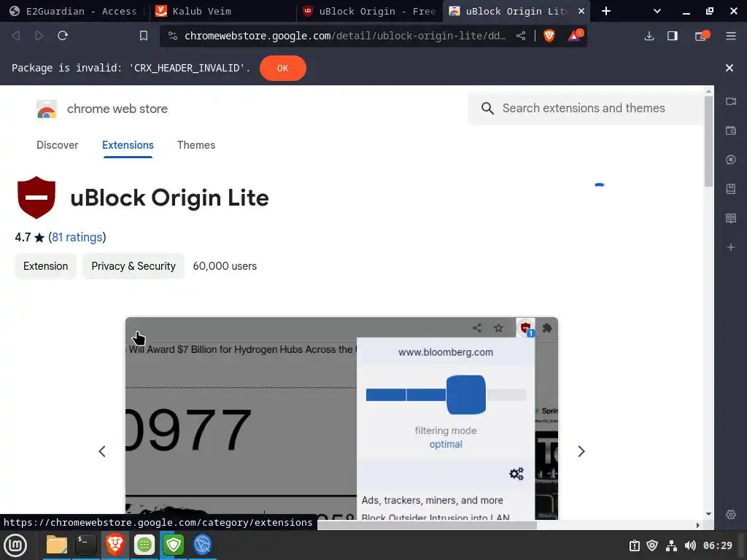Viewport: 747px width, 560px height.
Task: Open sidebar settings gear icon
Action: click(x=731, y=514)
